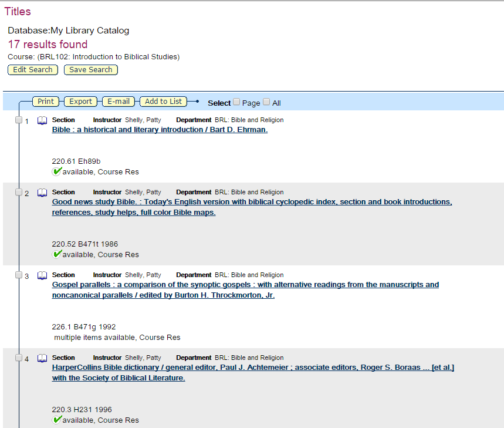504x428 pixels.
Task: Click the Print button
Action: [45, 101]
